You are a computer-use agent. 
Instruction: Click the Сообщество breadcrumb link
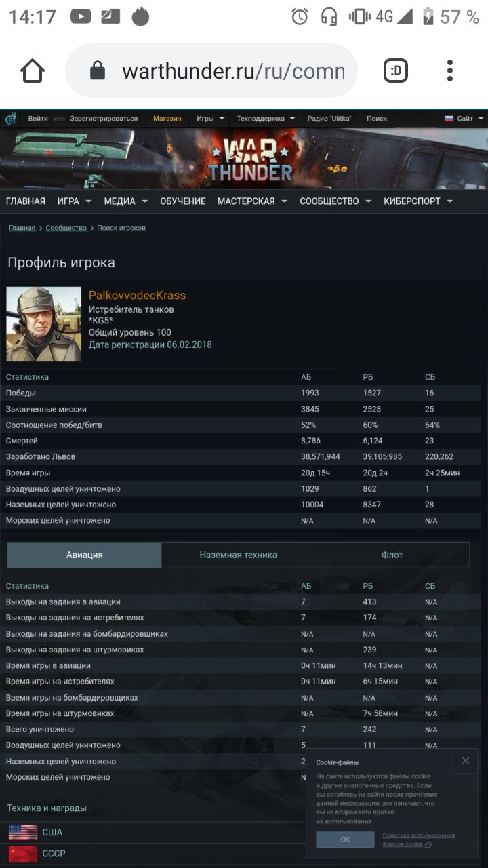tap(66, 228)
